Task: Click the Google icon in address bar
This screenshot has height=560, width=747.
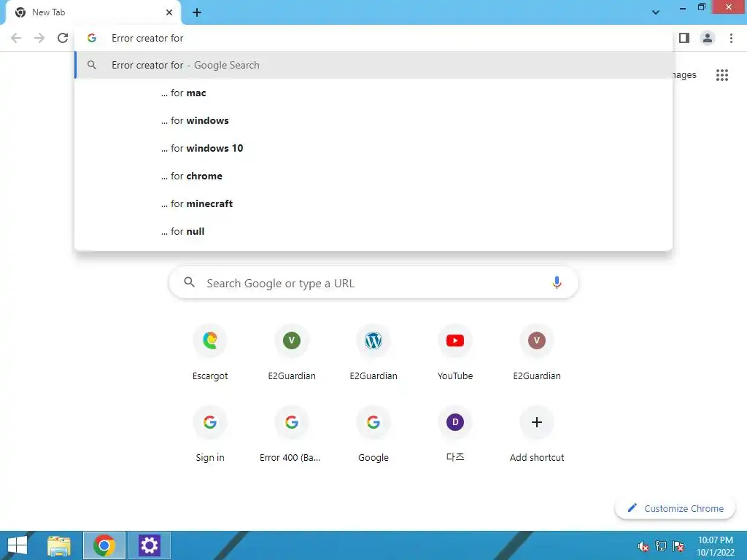Action: click(92, 38)
